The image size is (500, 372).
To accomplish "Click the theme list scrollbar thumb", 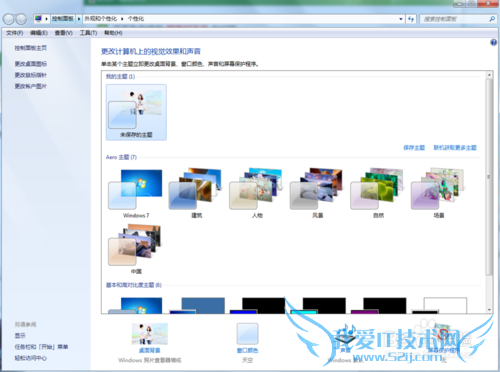I will (489, 177).
